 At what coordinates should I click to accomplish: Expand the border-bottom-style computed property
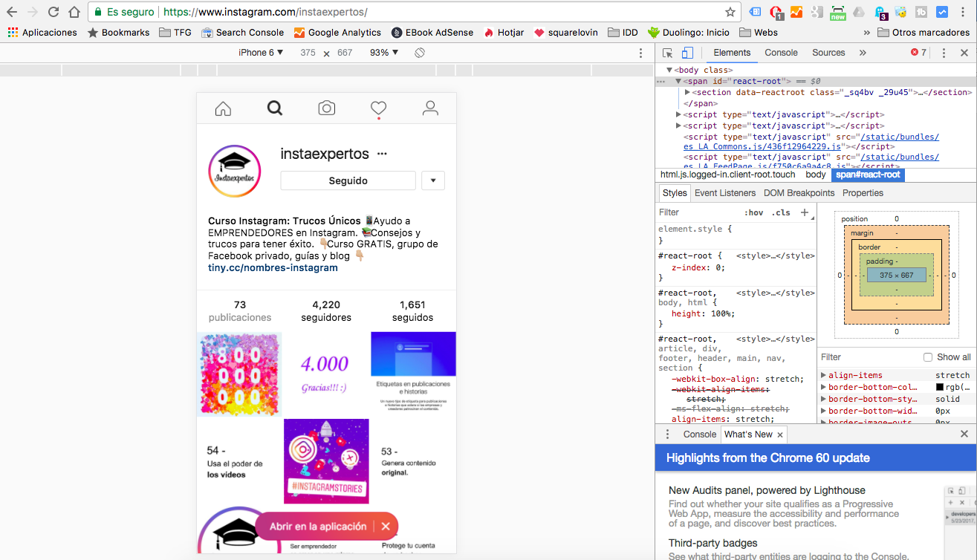click(823, 399)
